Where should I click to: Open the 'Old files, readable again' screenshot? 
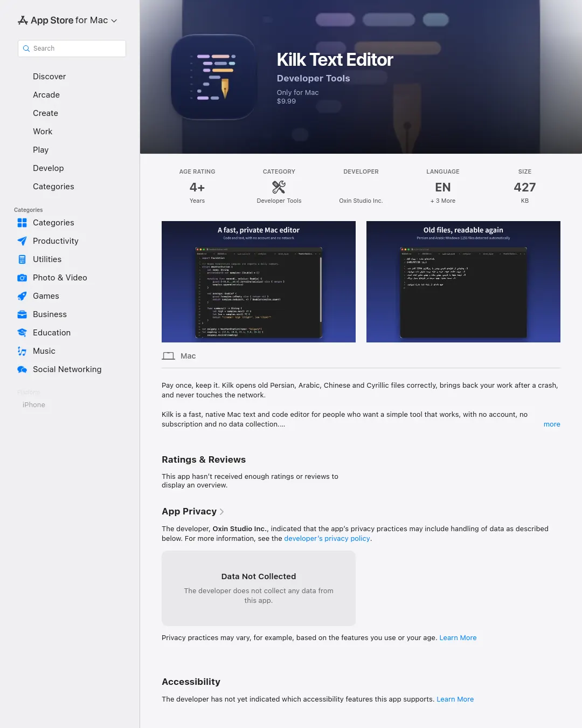(463, 281)
